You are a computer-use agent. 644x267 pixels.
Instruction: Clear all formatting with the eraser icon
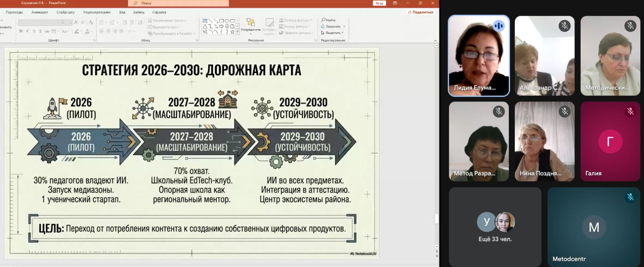point(91,23)
